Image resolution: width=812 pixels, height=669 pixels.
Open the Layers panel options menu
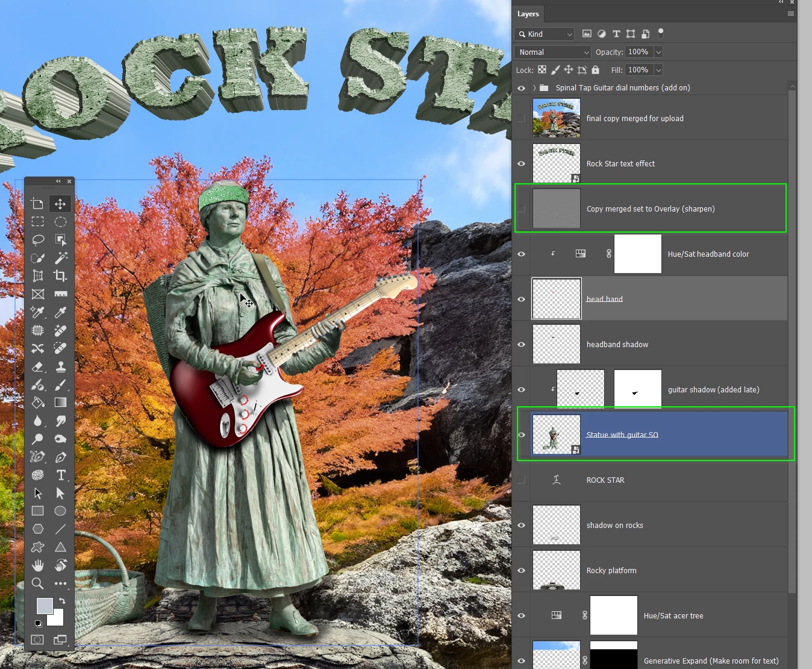pos(790,14)
